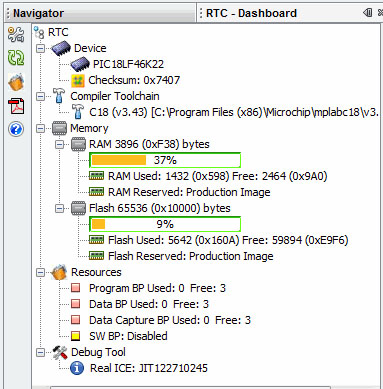This screenshot has height=389, width=383.
Task: Select SW BP: Disabled row
Action: (x=128, y=336)
